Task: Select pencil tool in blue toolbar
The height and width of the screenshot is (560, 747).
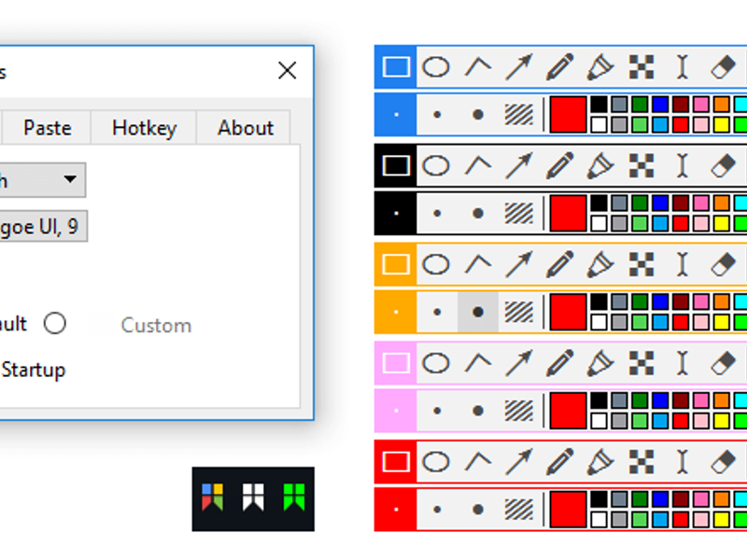Action: [559, 66]
